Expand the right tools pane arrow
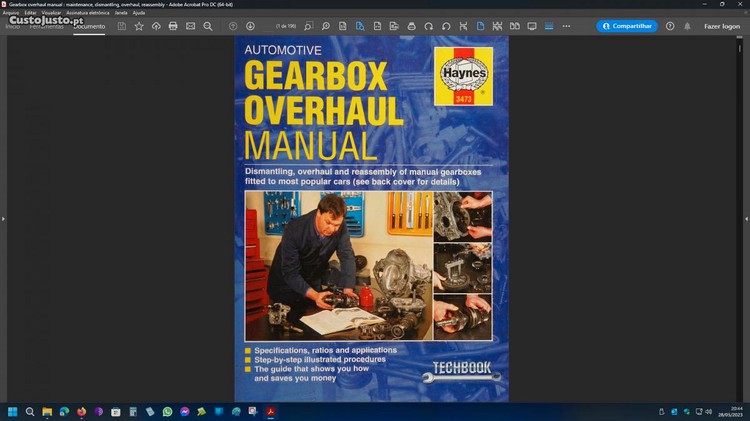This screenshot has height=421, width=750. [746, 218]
